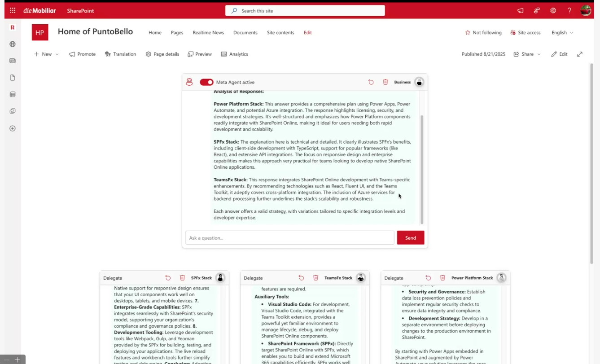
Task: Click the die Mobiliar logo
Action: pos(40,11)
